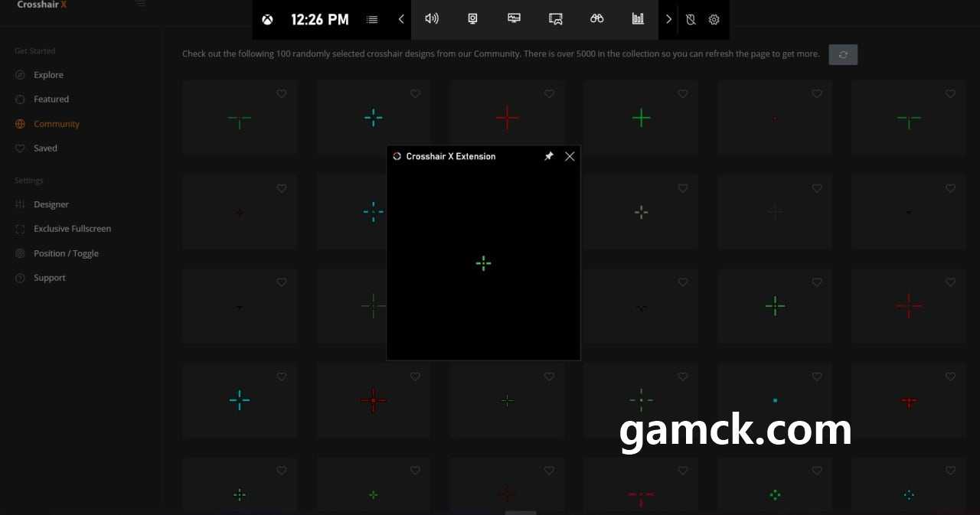Screen dimensions: 980x515
Task: Favorite the solid green plus crosshair
Action: (683, 94)
